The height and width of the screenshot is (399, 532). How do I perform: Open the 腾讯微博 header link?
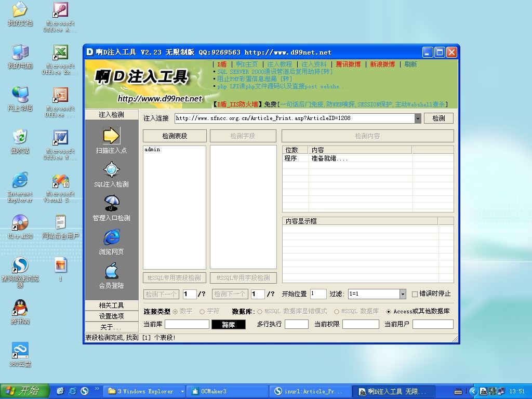click(x=349, y=64)
